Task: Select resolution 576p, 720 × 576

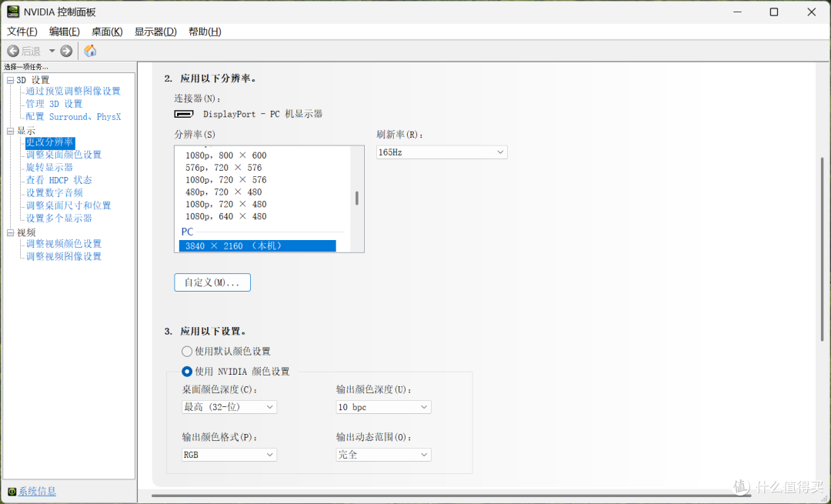Action: [224, 168]
